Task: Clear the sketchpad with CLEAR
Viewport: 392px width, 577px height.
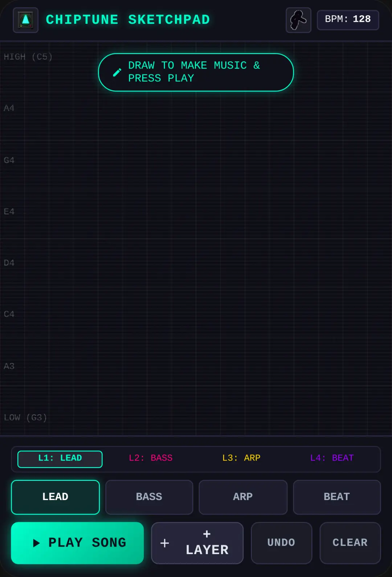Action: point(350,543)
